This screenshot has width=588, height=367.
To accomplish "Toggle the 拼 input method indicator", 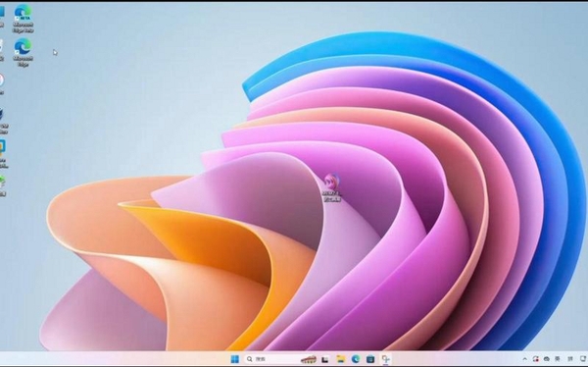I will (570, 359).
